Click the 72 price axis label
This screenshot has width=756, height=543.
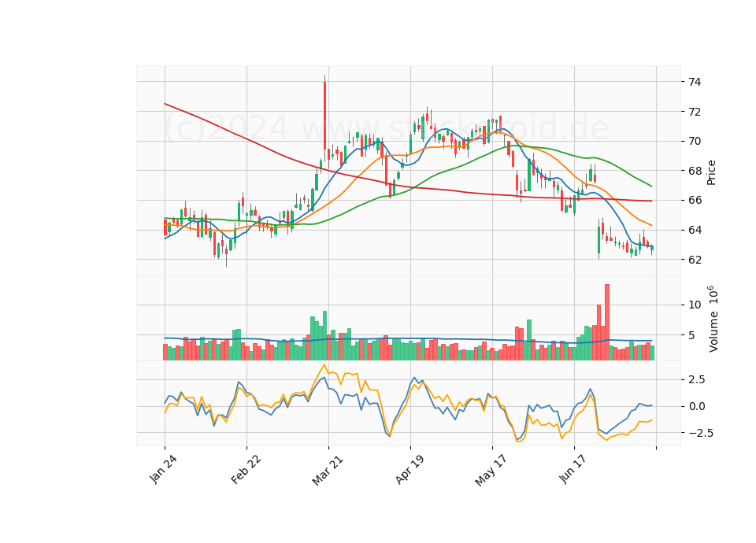(695, 112)
